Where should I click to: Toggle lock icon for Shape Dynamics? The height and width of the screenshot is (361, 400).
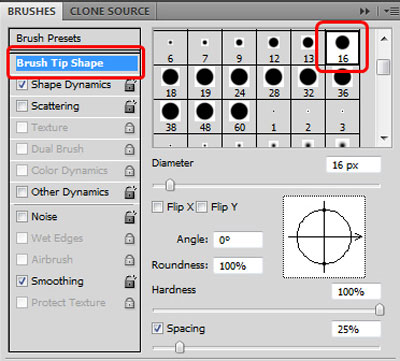130,85
